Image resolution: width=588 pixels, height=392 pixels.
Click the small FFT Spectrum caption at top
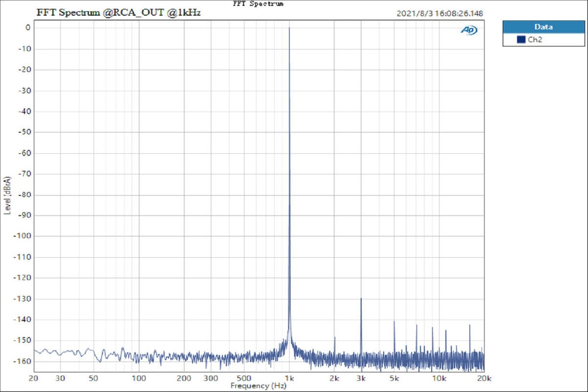coord(259,3)
